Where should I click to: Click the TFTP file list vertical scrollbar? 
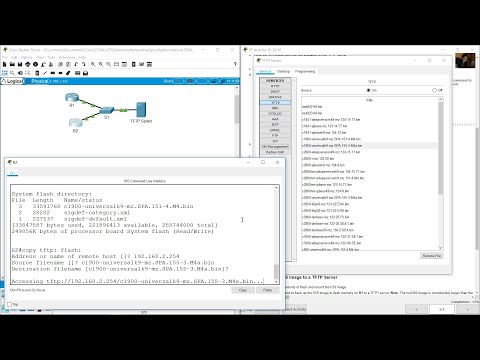(x=441, y=148)
